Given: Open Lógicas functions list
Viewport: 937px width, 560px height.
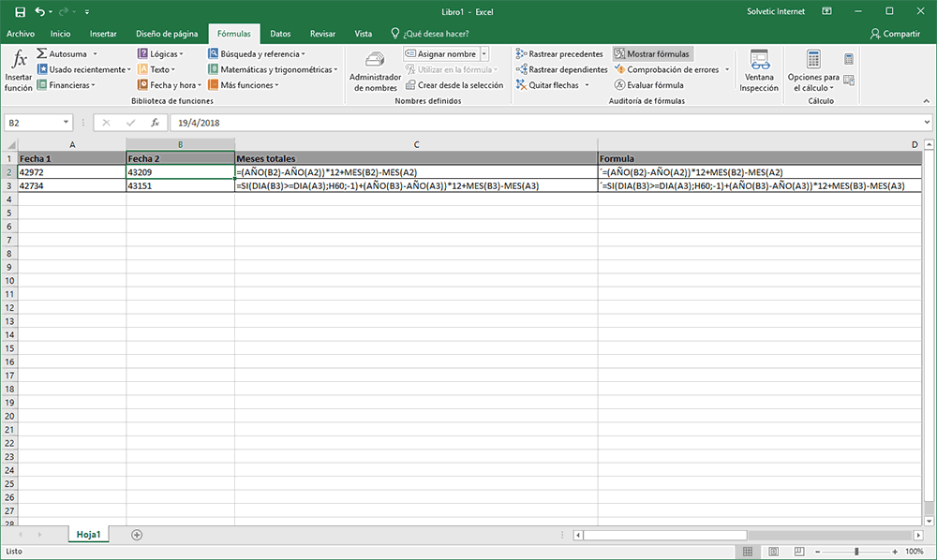Looking at the screenshot, I should [160, 53].
